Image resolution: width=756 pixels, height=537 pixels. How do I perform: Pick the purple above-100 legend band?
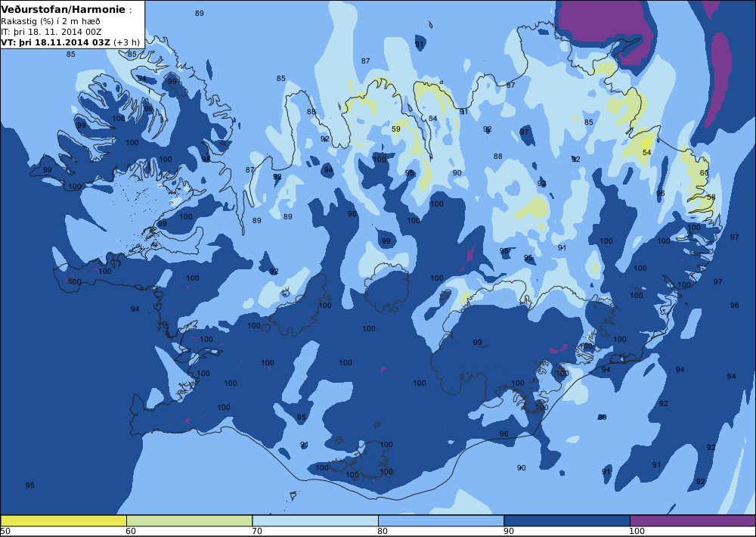(x=692, y=520)
